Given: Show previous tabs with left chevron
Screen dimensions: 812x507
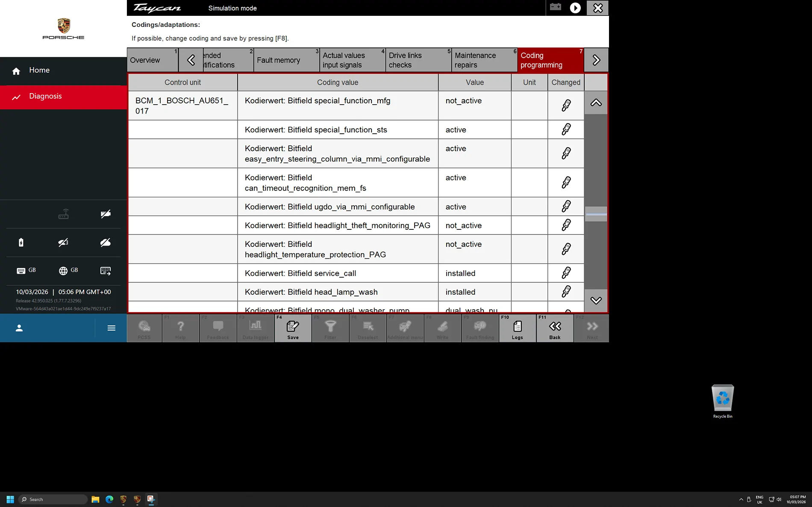Looking at the screenshot, I should pos(191,60).
